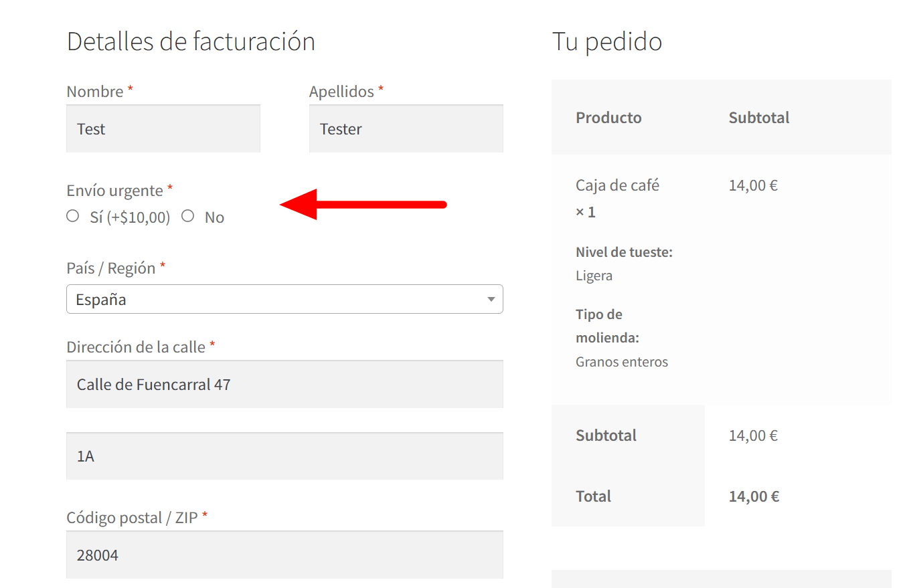Click the "Granos enteros" grind type value
Screen dimensions: 903x588
(621, 362)
